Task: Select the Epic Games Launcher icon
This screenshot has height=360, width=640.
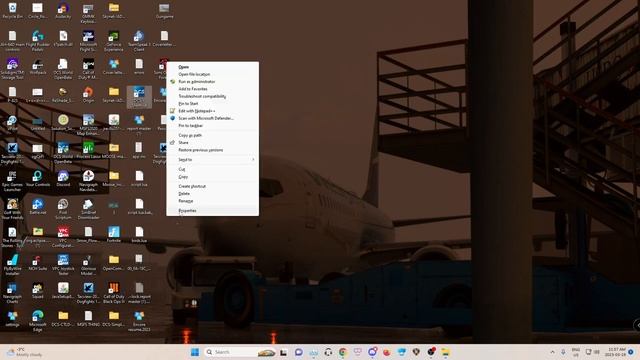Action: pyautogui.click(x=12, y=181)
